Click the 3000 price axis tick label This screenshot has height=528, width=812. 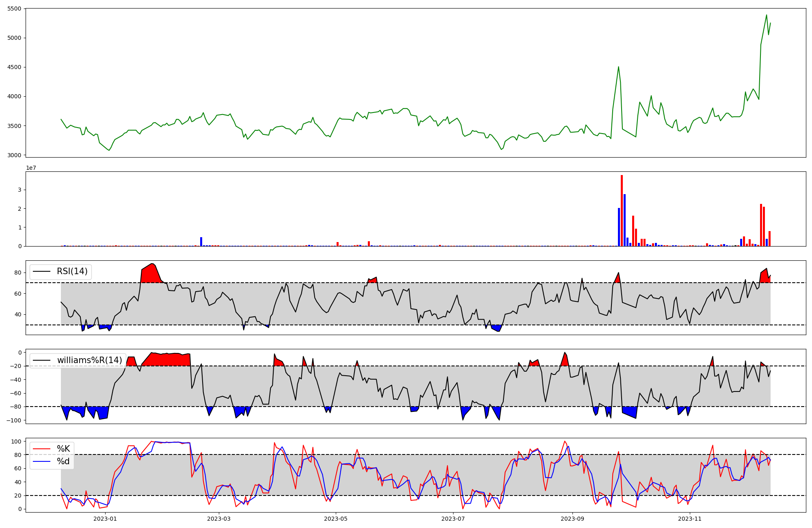pos(14,155)
